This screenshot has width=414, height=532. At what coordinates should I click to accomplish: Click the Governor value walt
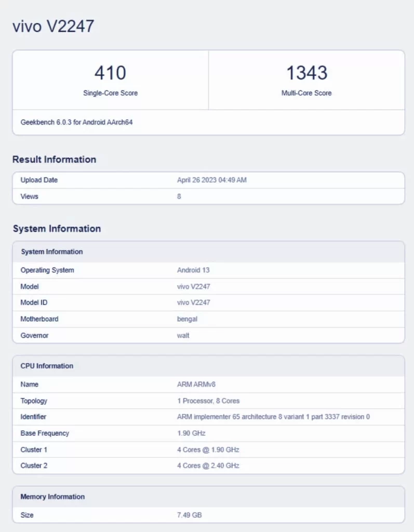(x=183, y=336)
